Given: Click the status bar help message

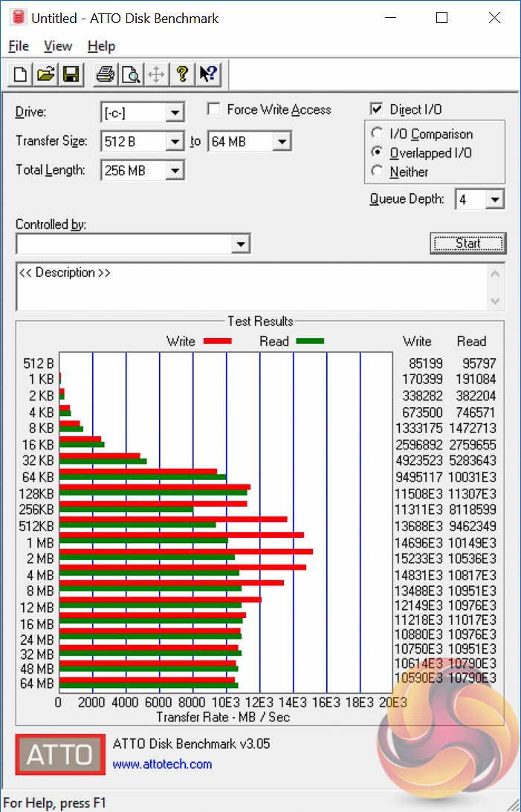Looking at the screenshot, I should point(54,803).
